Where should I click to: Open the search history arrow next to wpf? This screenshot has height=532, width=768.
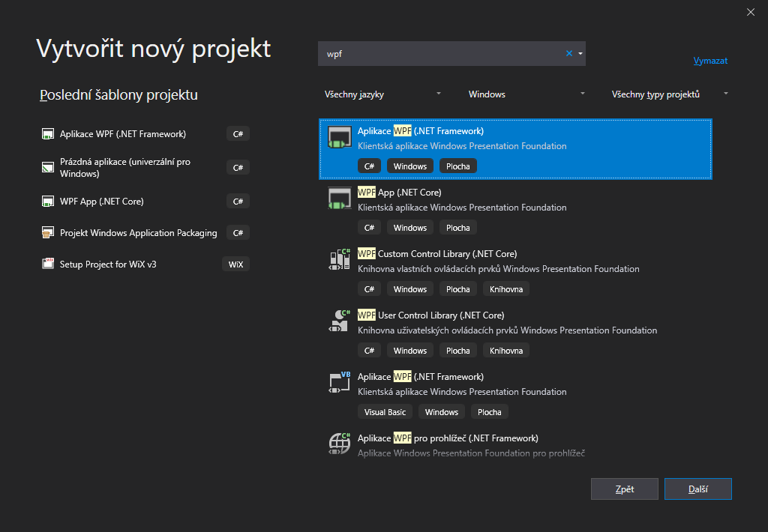point(580,53)
